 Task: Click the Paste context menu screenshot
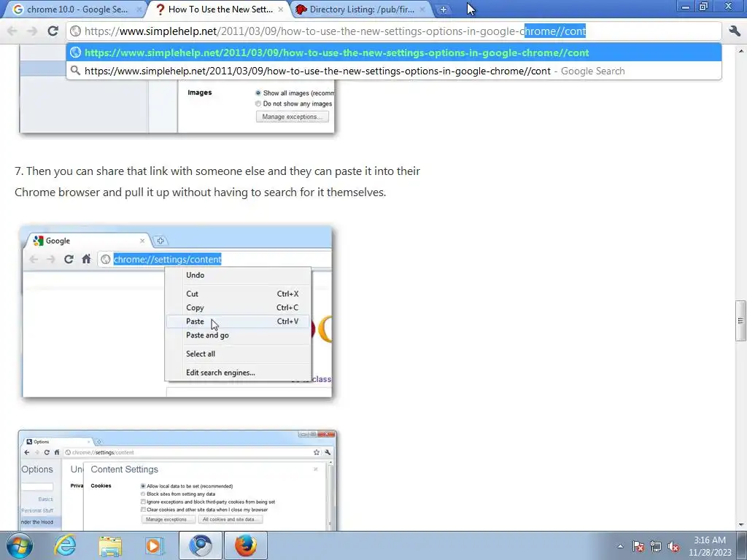177,312
